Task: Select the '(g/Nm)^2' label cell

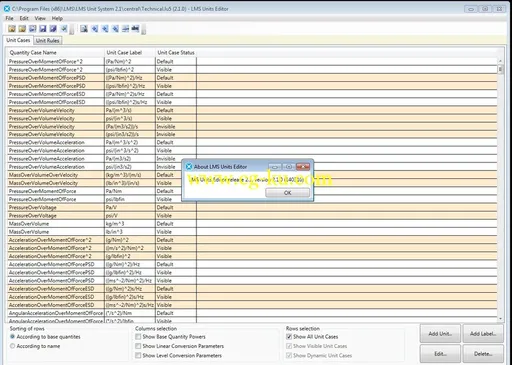Action: click(x=130, y=240)
